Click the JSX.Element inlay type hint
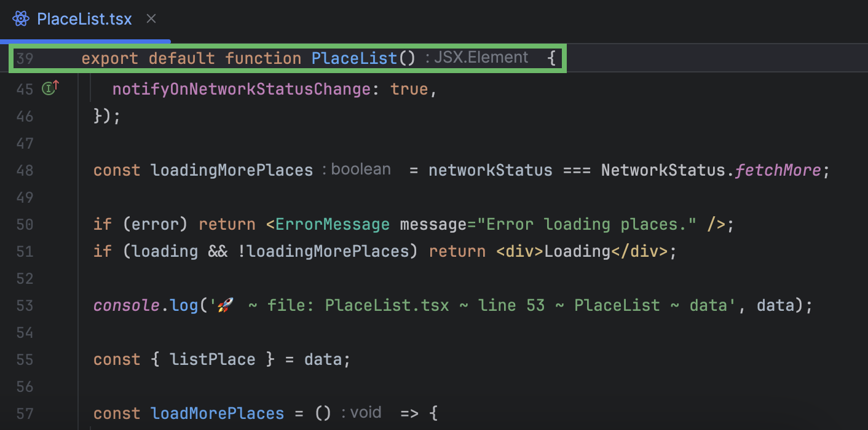 pyautogui.click(x=481, y=57)
